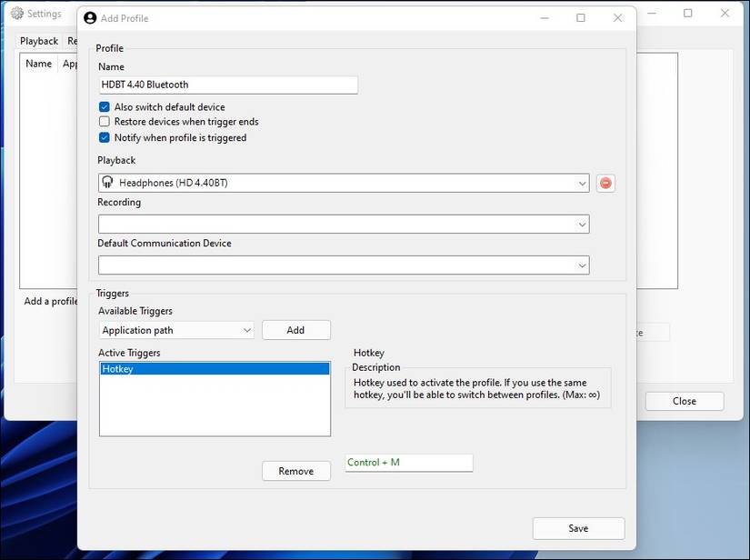Close the Add Profile dialog
750x560 pixels.
click(617, 17)
